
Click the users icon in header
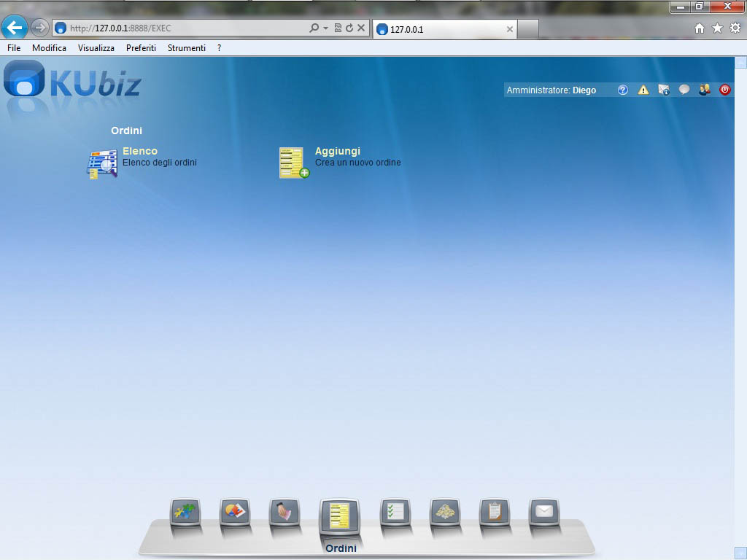(704, 90)
